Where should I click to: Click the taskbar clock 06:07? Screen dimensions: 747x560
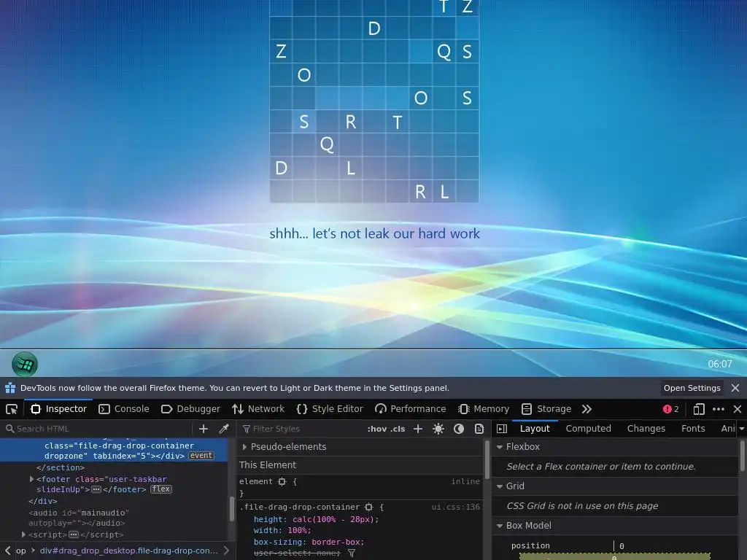[x=719, y=365]
